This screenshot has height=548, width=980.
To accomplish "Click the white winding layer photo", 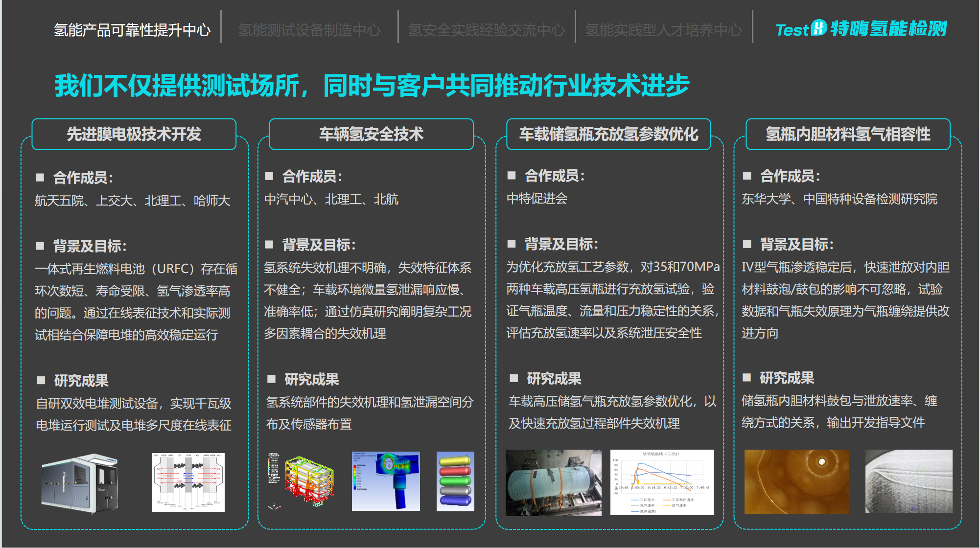I will [x=909, y=481].
